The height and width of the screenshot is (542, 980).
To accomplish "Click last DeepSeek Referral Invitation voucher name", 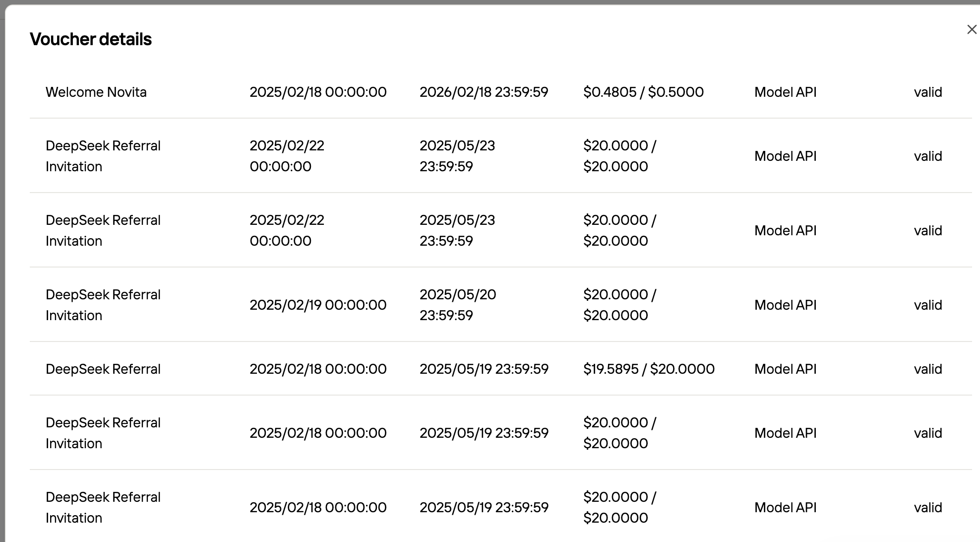I will tap(103, 507).
